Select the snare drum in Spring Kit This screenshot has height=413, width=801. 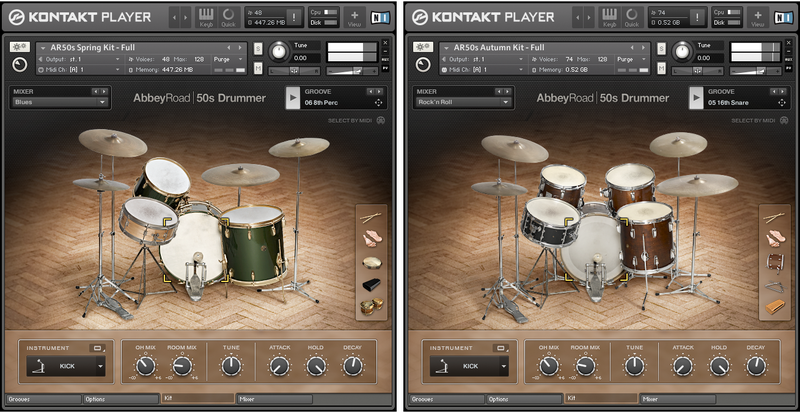coord(148,221)
